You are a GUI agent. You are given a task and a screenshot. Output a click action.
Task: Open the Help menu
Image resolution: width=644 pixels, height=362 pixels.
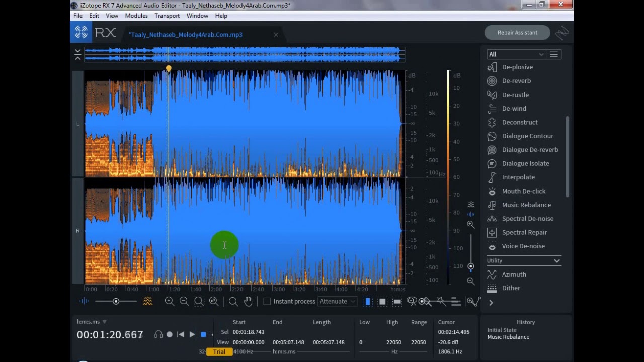point(221,16)
